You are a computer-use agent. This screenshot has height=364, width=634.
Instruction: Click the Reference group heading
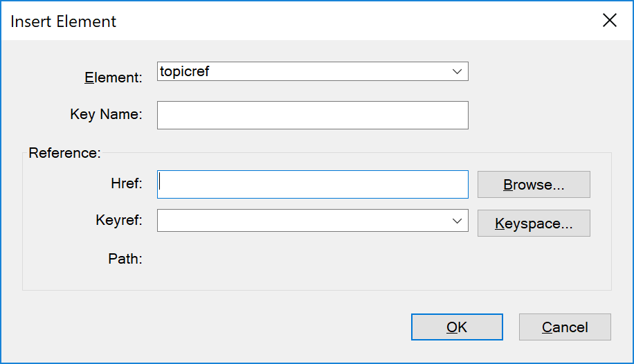(x=64, y=153)
